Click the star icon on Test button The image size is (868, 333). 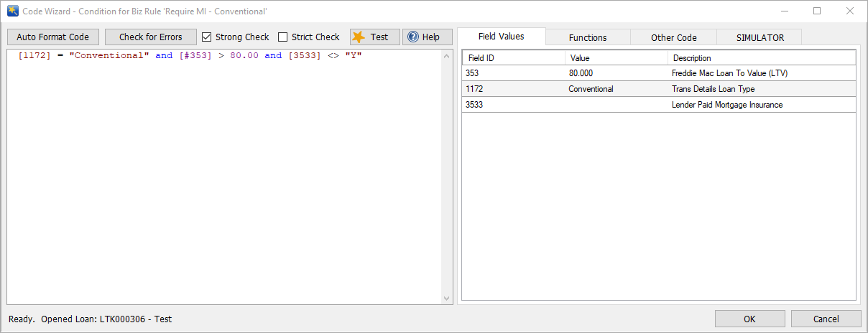(x=359, y=37)
